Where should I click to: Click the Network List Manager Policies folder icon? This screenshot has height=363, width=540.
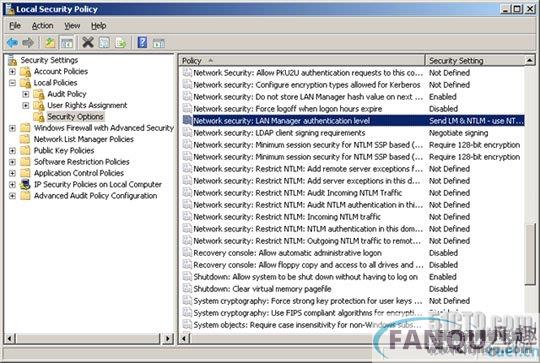pos(25,139)
